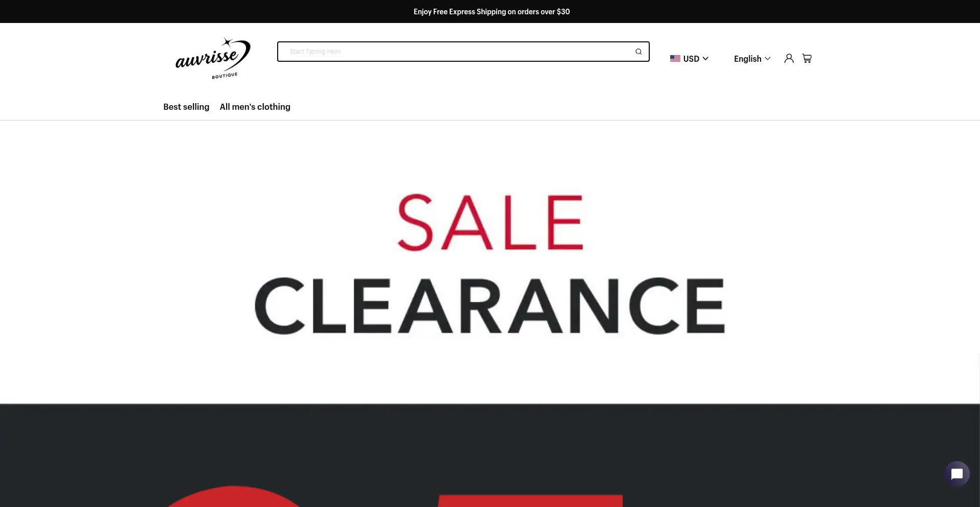
Task: Click the BOUTIQUE text under logo
Action: click(x=225, y=76)
